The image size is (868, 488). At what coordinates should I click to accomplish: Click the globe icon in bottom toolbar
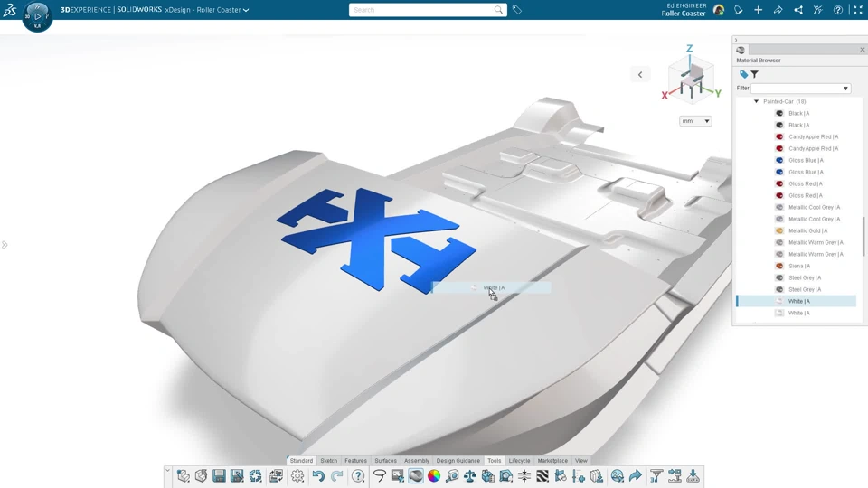[x=618, y=476]
